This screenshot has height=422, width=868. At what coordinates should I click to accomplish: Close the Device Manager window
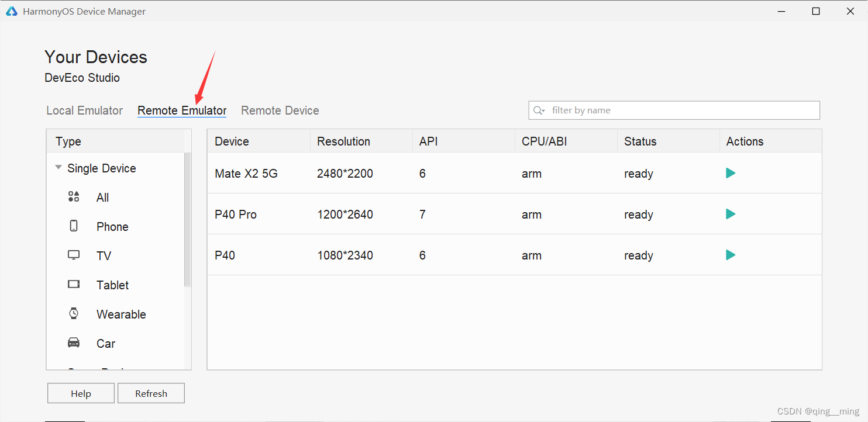coord(851,11)
